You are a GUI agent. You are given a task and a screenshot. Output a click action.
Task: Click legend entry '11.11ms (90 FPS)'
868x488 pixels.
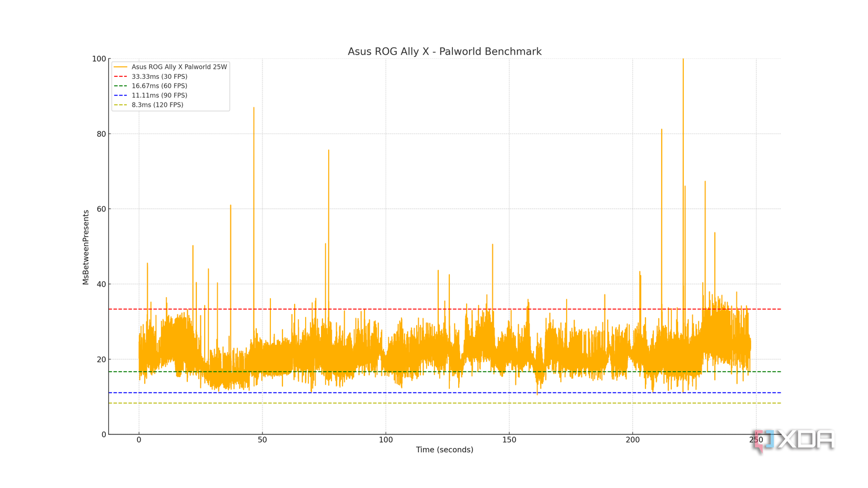click(159, 95)
